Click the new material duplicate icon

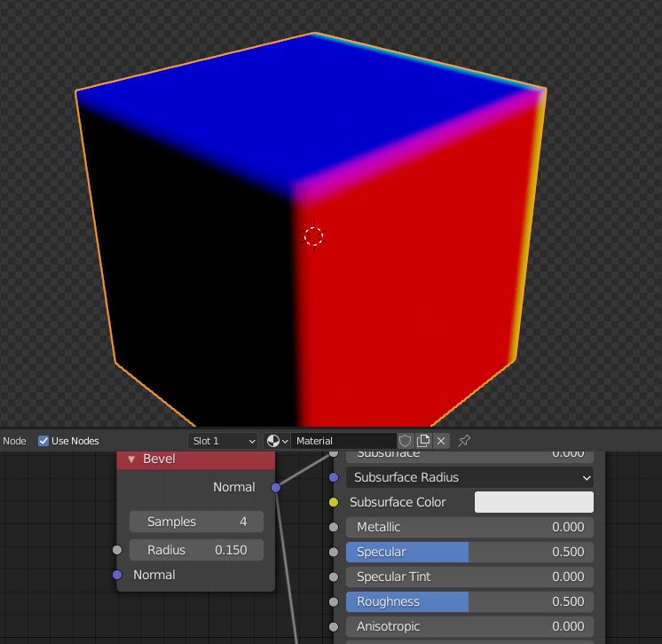tap(423, 441)
